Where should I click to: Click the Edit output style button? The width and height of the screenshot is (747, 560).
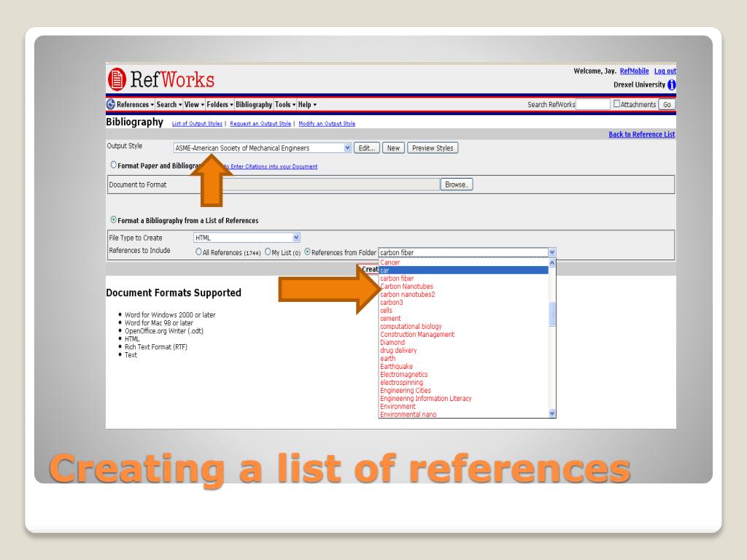click(366, 148)
